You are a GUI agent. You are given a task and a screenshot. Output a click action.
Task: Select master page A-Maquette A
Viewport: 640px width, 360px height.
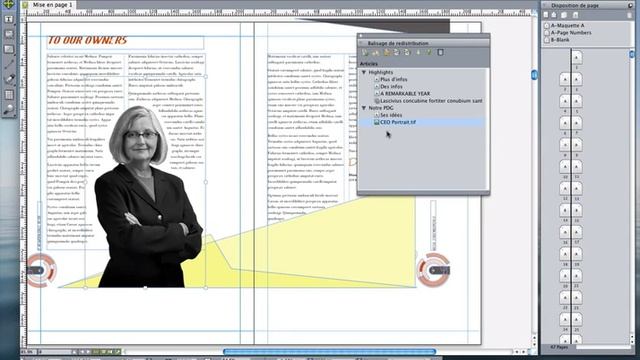pyautogui.click(x=567, y=25)
